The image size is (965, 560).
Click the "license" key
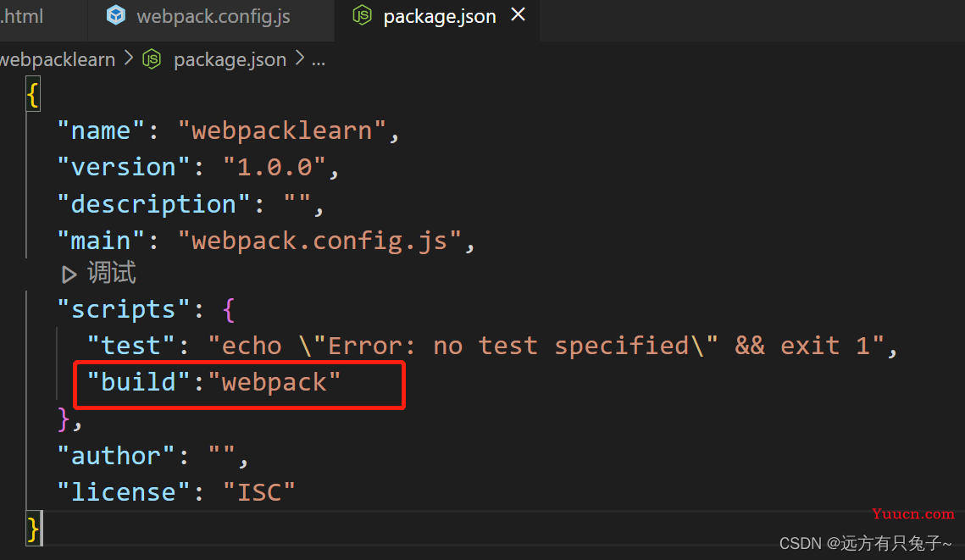tap(124, 492)
